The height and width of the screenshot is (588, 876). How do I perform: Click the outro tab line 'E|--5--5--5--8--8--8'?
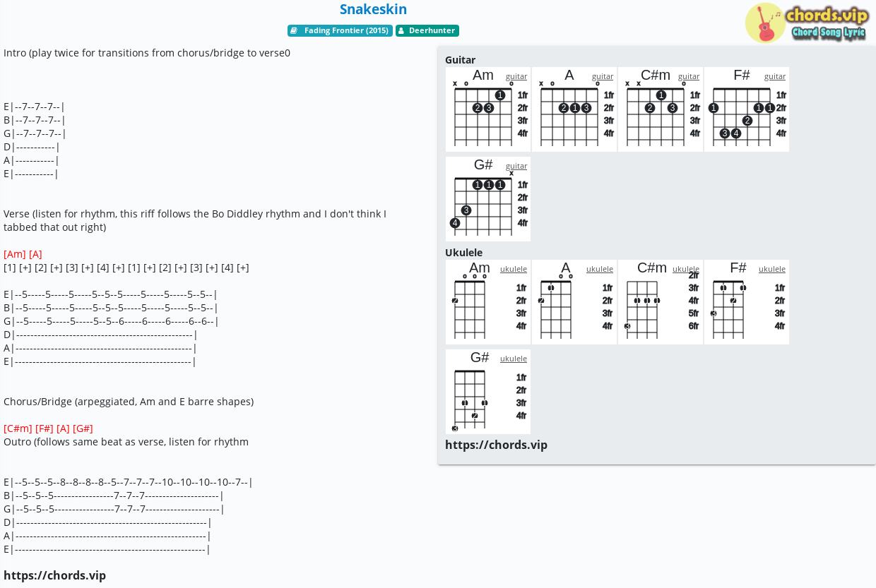point(129,482)
